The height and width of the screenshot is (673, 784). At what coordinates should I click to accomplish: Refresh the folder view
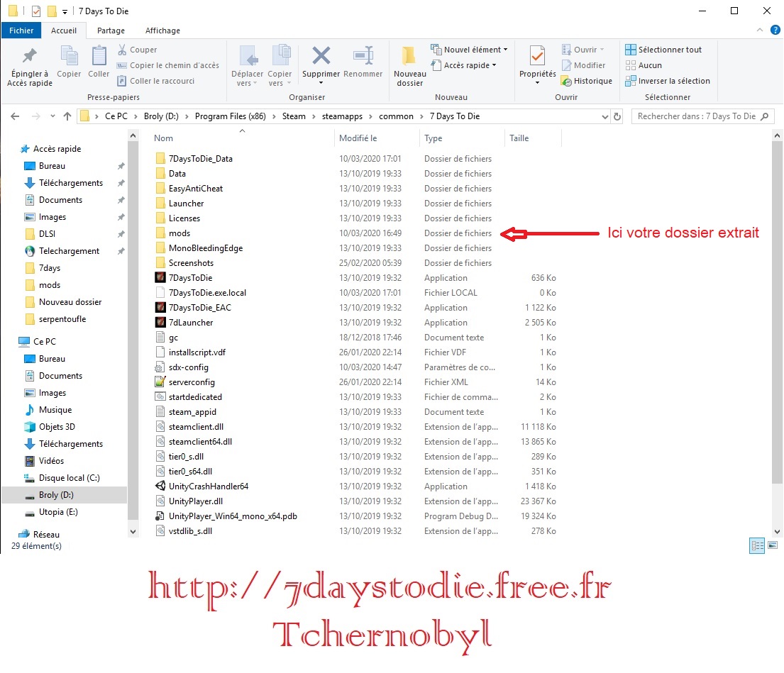click(617, 116)
